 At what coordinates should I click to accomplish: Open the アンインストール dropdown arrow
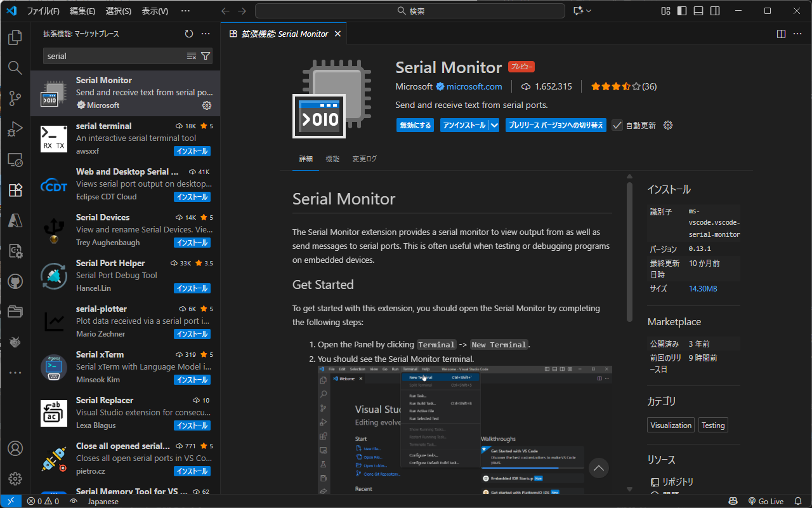click(494, 125)
